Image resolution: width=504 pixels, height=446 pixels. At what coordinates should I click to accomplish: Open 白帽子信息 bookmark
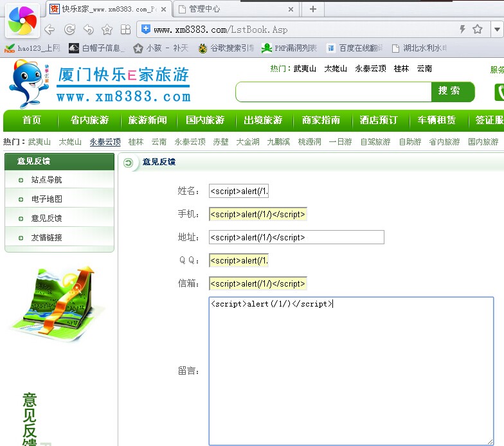96,48
